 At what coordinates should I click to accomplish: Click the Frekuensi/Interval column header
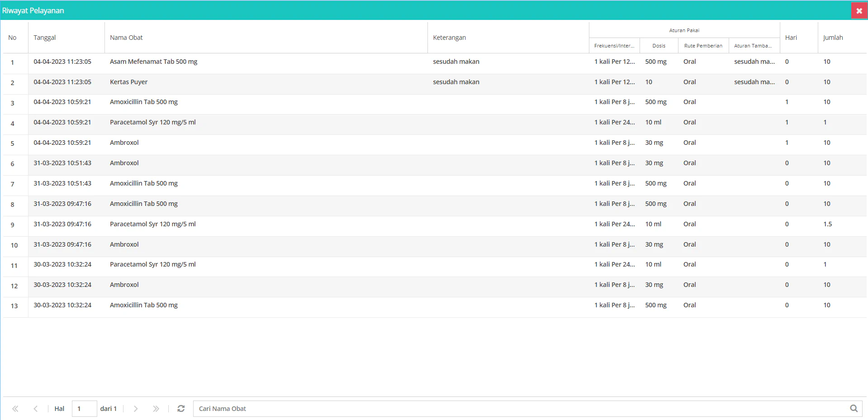(614, 46)
